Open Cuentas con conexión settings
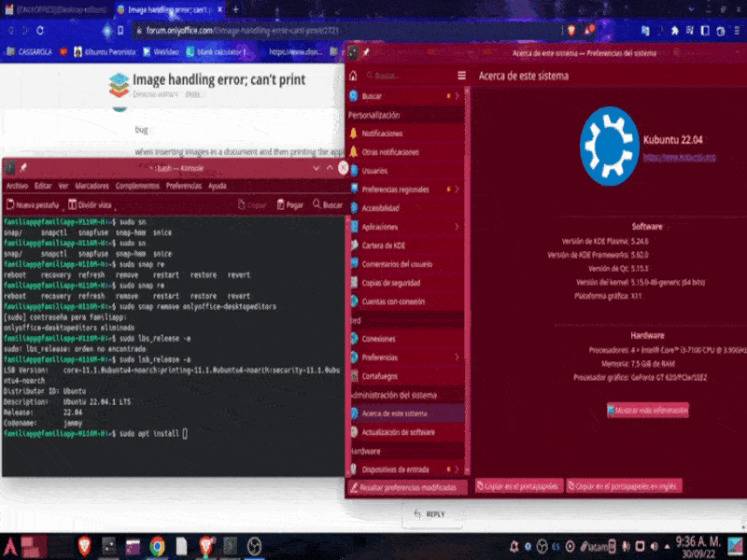The height and width of the screenshot is (560, 747). (x=406, y=301)
